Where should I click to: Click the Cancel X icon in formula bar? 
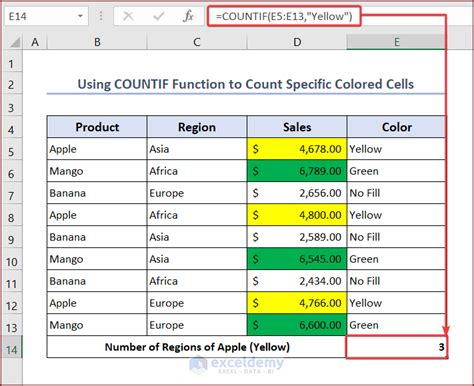point(128,16)
